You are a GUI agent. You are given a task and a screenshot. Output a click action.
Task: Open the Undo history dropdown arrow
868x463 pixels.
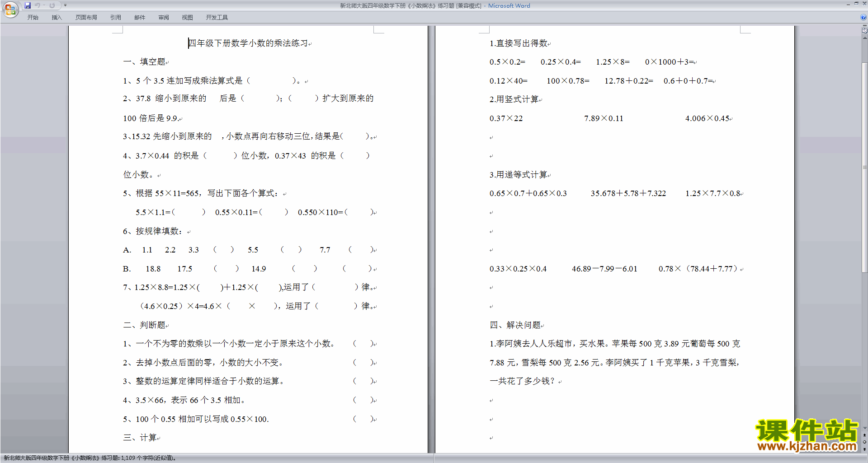44,5
